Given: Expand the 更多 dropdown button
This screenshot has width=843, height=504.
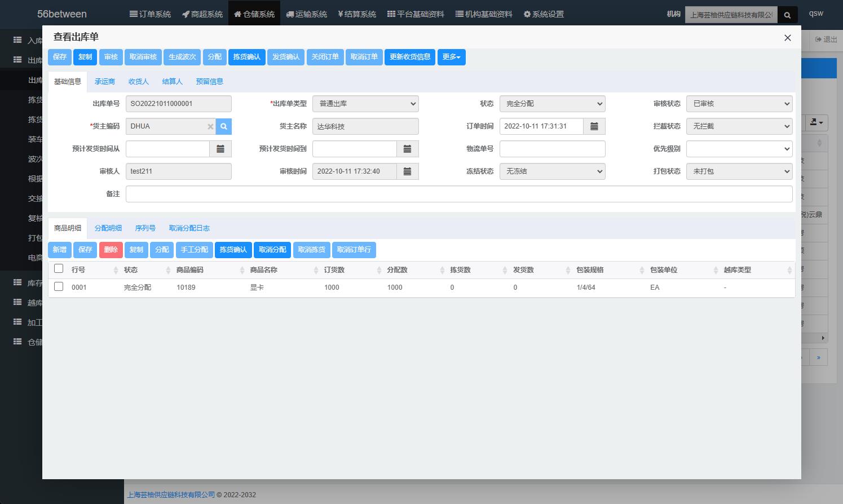Looking at the screenshot, I should coord(452,57).
